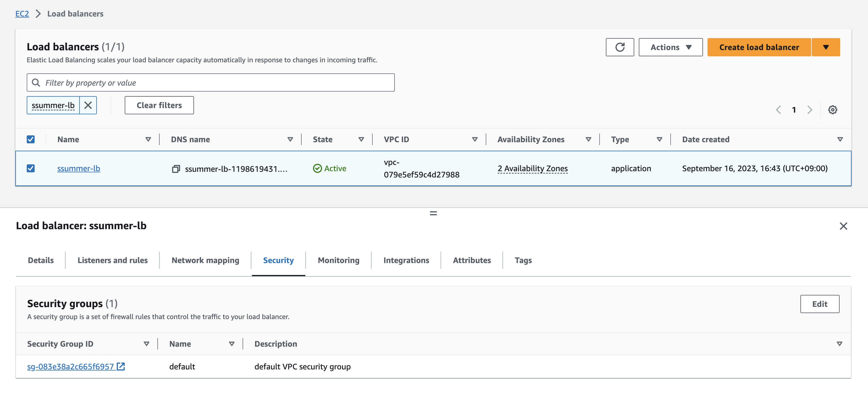This screenshot has height=393, width=868.
Task: Go to the next page arrow
Action: coord(810,110)
